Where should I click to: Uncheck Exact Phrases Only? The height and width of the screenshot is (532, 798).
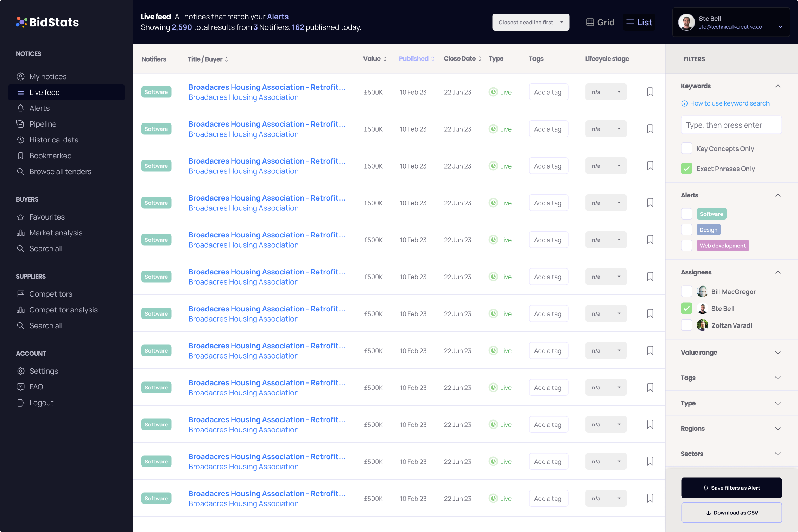[x=686, y=169]
